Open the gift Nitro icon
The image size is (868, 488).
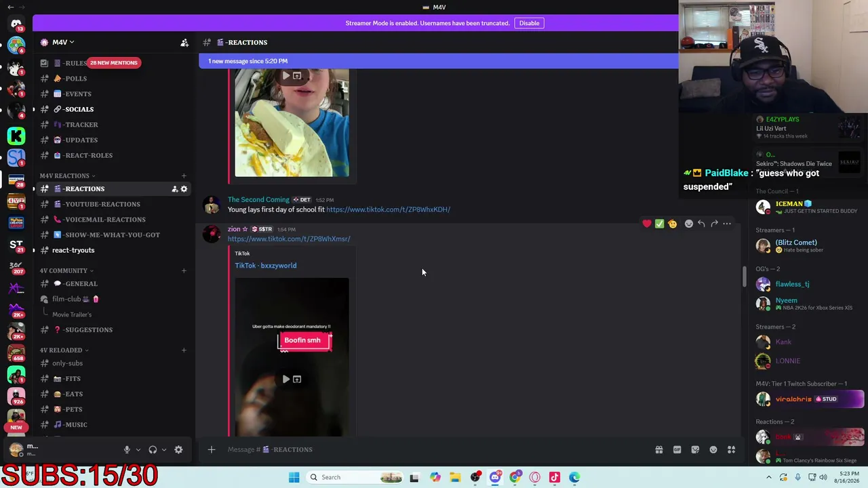pos(658,449)
